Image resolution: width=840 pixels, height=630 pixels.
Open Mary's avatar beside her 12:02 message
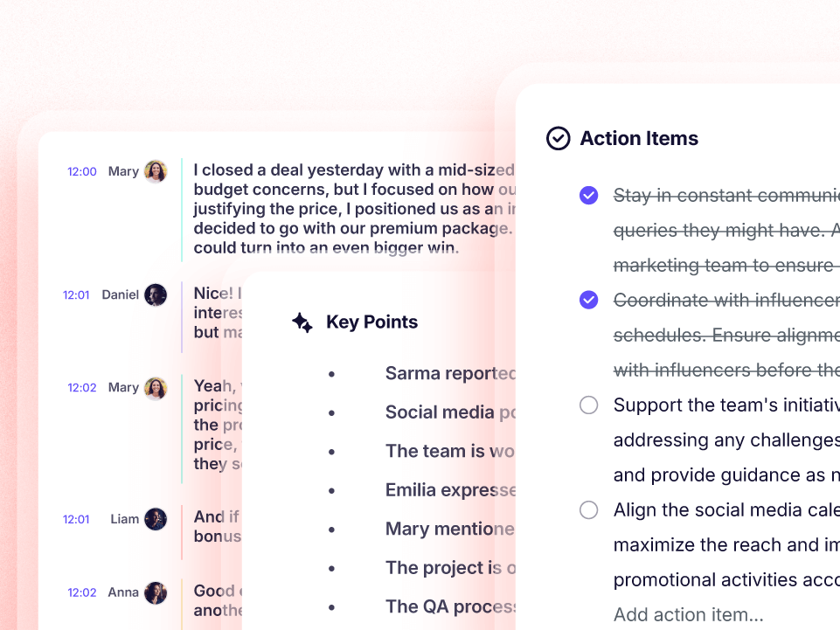point(156,387)
